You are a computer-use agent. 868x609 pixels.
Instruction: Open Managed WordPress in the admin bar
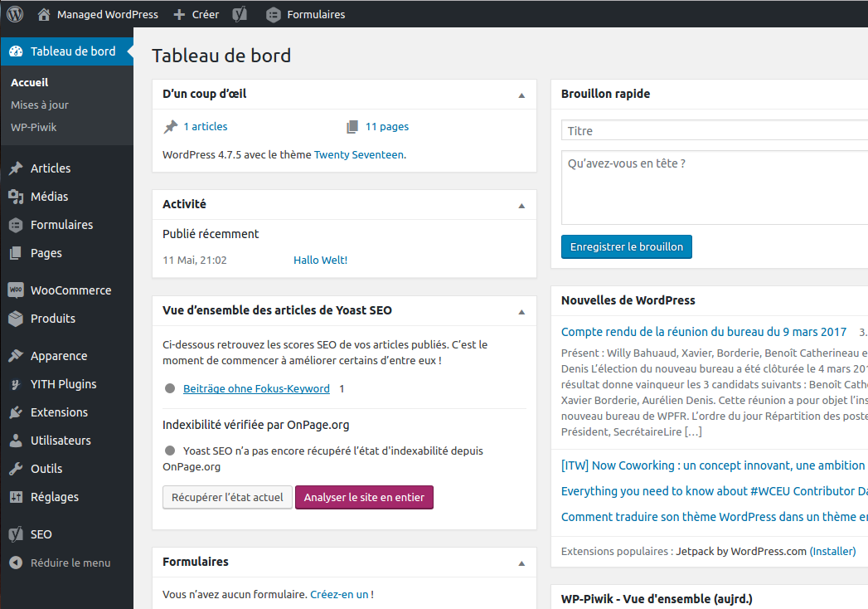(x=108, y=14)
